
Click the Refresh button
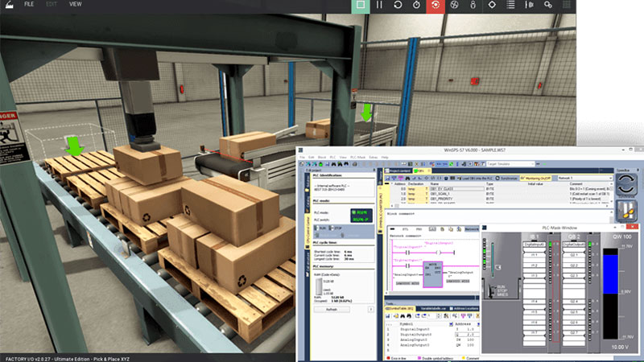coord(332,310)
